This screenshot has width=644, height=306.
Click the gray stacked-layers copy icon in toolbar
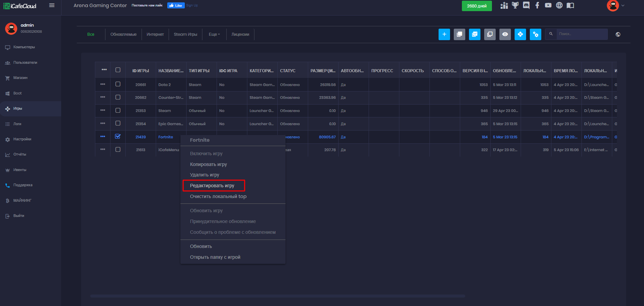pyautogui.click(x=459, y=34)
